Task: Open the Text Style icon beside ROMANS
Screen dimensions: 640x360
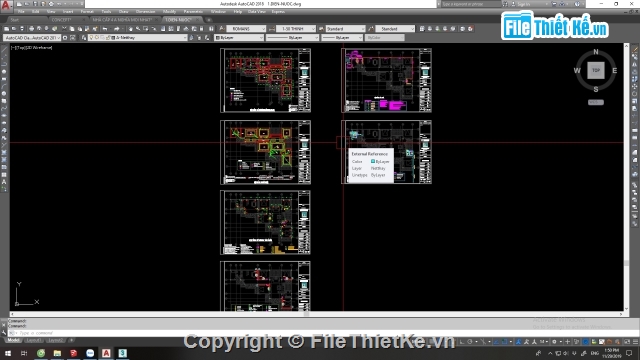Action: pos(222,29)
